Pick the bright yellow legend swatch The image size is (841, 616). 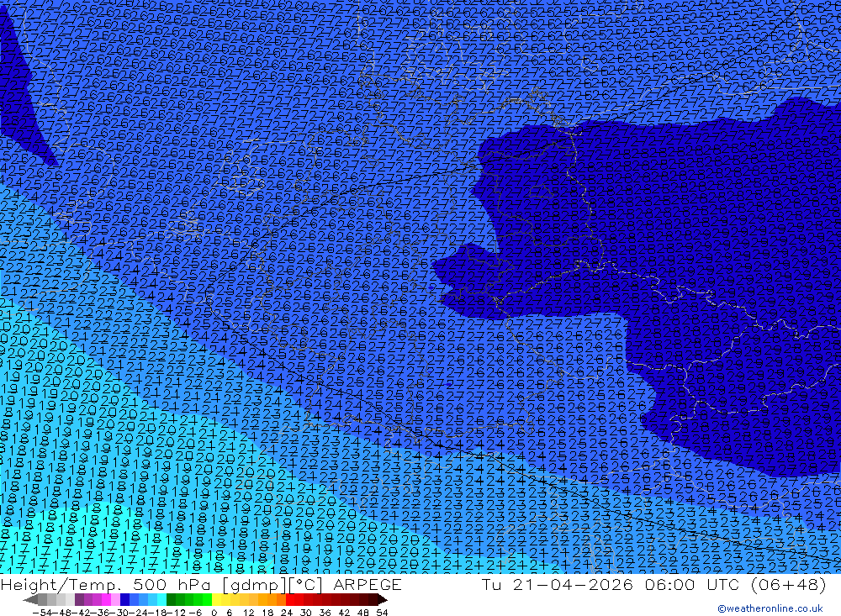click(217, 600)
